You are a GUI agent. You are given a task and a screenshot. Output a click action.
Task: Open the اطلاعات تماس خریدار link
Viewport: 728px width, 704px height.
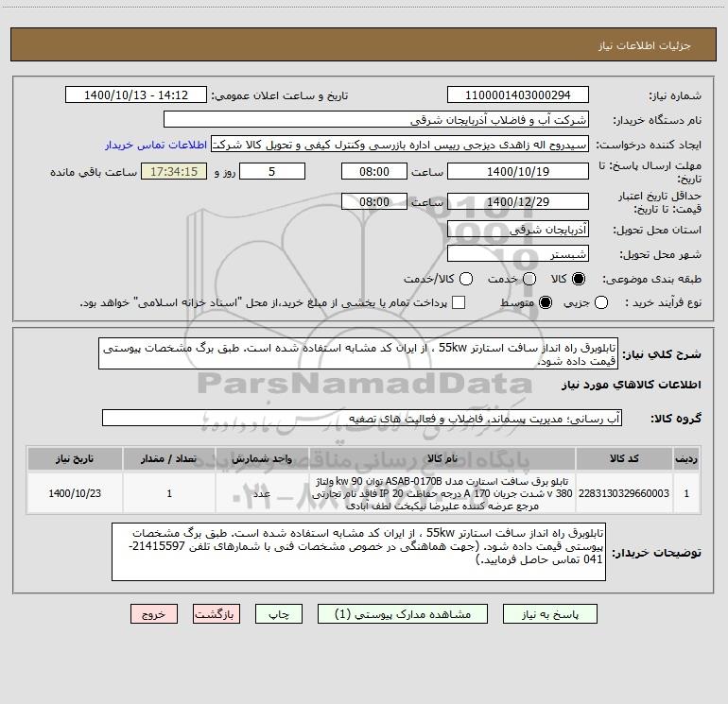coord(156,145)
